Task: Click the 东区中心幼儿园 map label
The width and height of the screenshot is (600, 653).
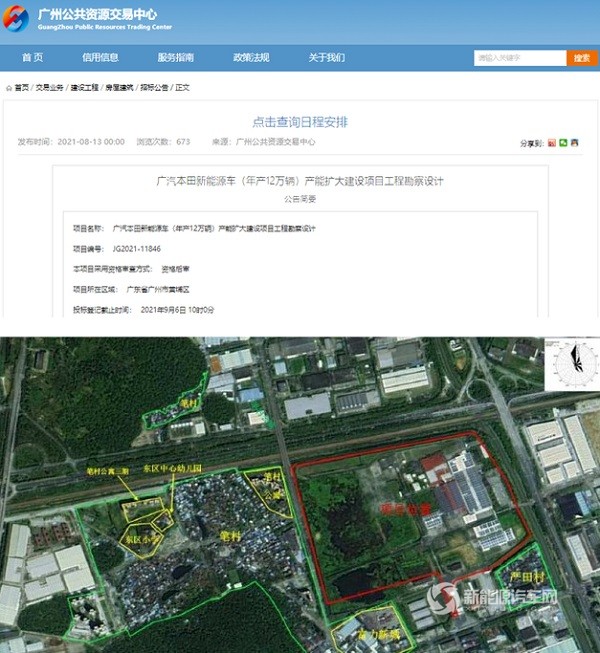Action: pyautogui.click(x=172, y=469)
